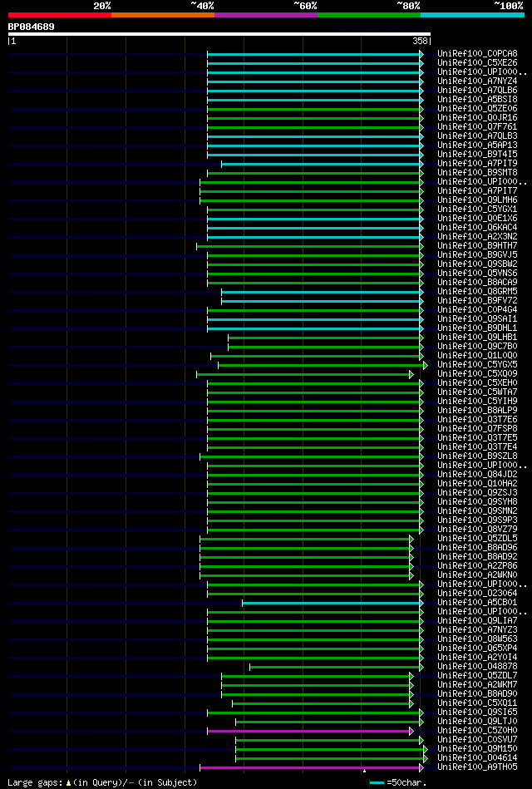Select the UniRef100_C5Z0H0 label
Screen dimensions: 532x789
[x=477, y=731]
